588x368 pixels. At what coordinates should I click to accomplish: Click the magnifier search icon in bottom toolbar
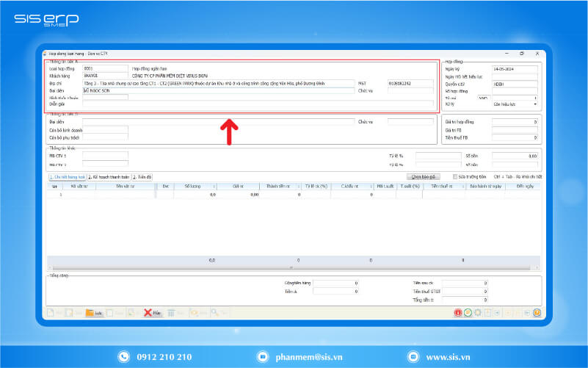coord(214,313)
